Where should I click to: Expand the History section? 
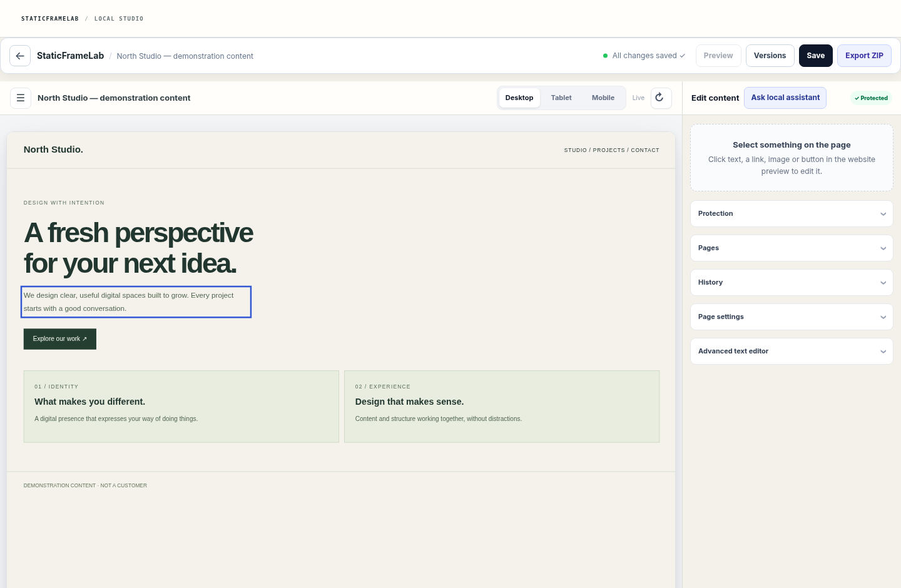pos(792,283)
